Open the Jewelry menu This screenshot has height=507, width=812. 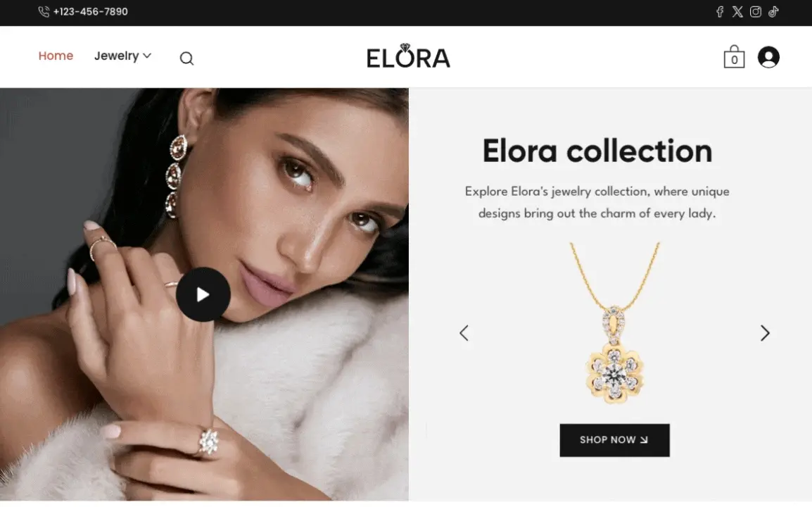pos(117,56)
